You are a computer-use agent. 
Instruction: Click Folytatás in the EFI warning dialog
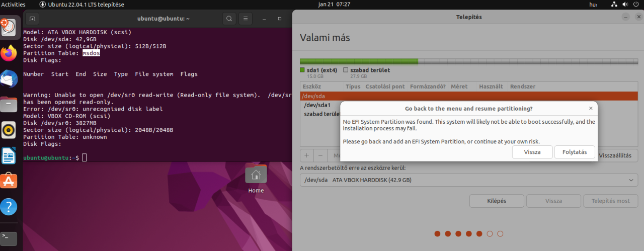point(575,152)
